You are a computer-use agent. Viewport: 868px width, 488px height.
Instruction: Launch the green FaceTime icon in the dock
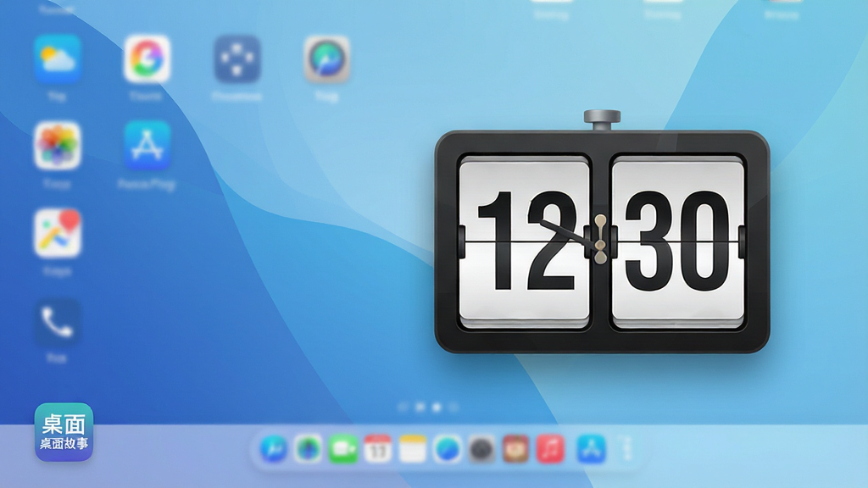pyautogui.click(x=343, y=449)
